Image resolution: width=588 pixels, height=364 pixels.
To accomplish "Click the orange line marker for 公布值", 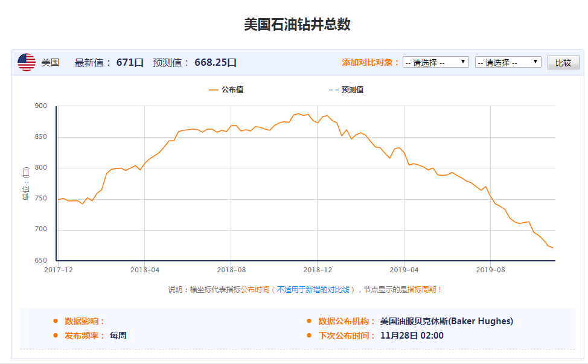I will coord(213,90).
